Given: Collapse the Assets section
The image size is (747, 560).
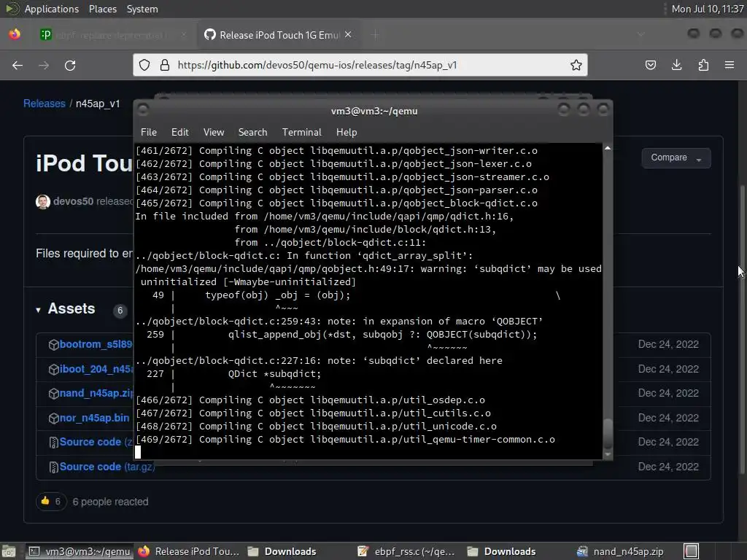Looking at the screenshot, I should coord(38,310).
